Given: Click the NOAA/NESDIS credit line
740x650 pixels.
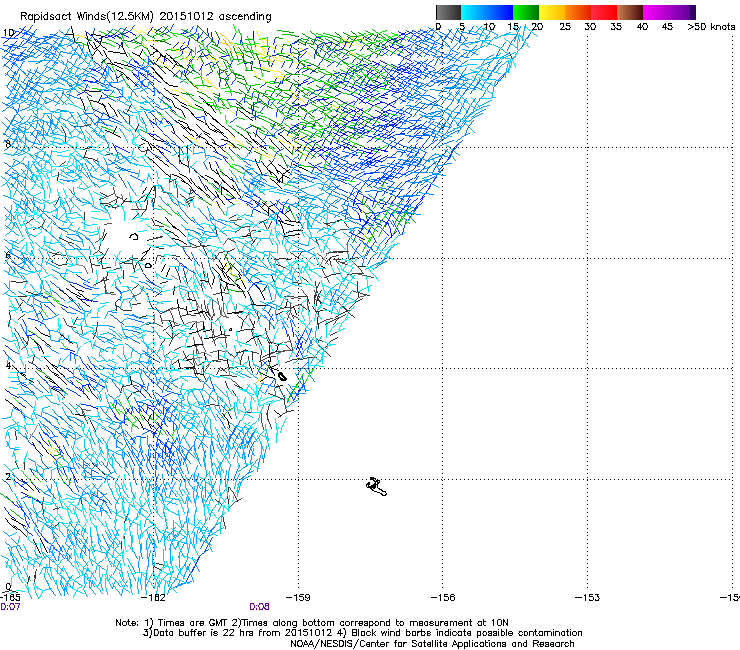Looking at the screenshot, I should pos(432,644).
